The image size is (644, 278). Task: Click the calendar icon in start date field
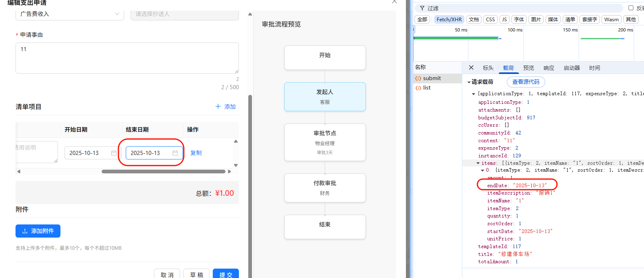tap(114, 153)
